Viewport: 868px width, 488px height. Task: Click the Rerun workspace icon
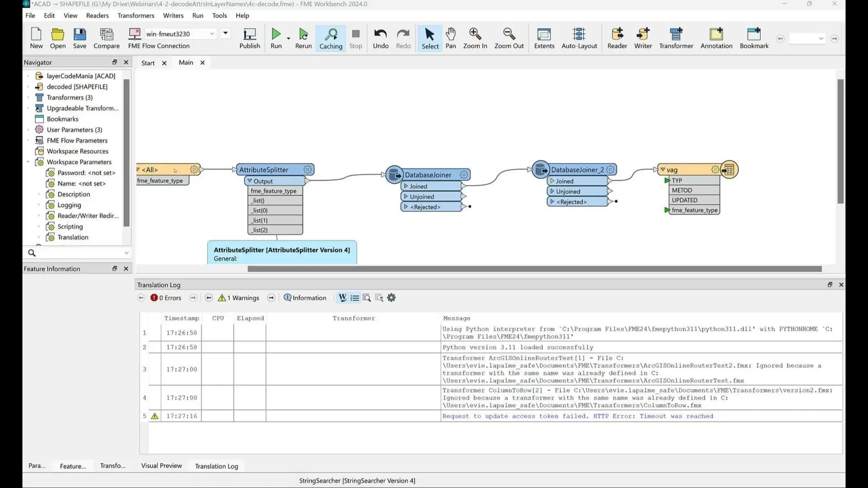(x=303, y=38)
